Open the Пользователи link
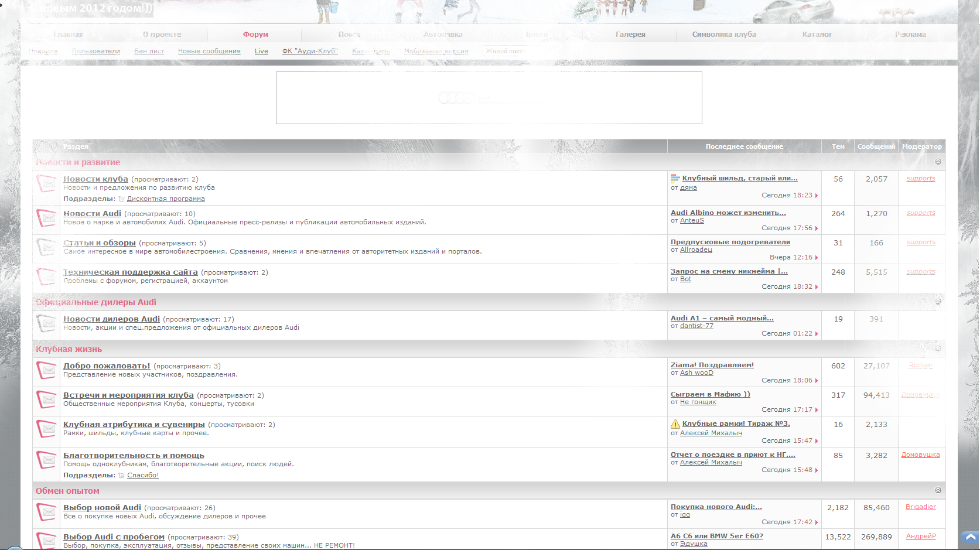 pyautogui.click(x=96, y=51)
